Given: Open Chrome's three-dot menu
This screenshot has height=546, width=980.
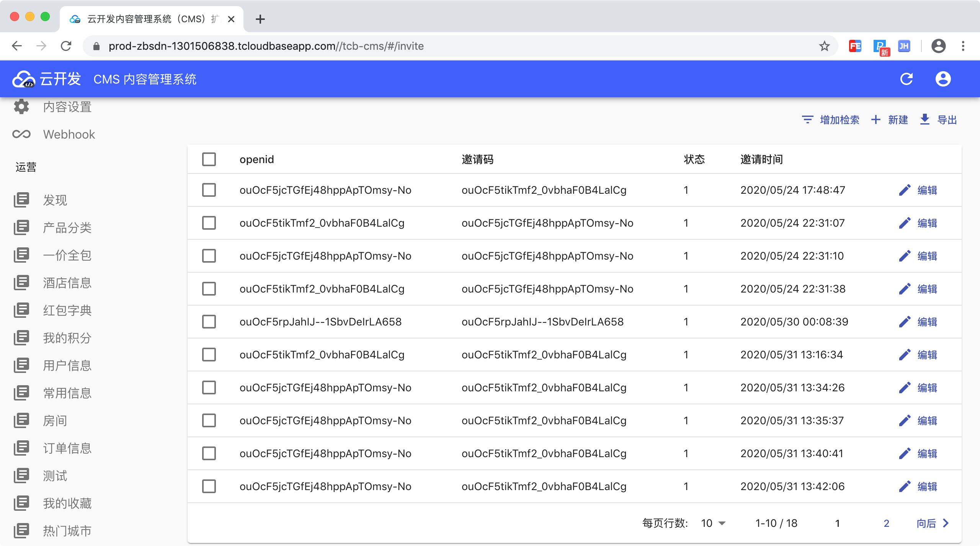Looking at the screenshot, I should 963,46.
